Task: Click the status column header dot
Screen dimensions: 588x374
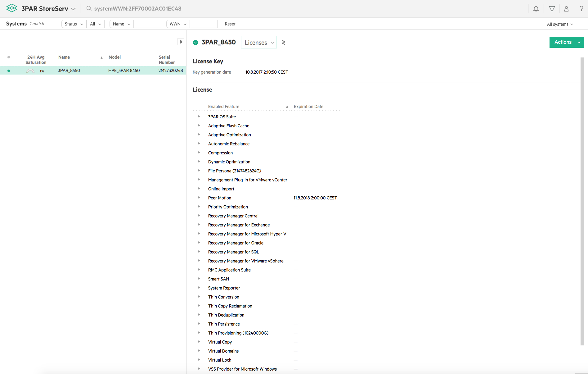Action: pyautogui.click(x=9, y=57)
